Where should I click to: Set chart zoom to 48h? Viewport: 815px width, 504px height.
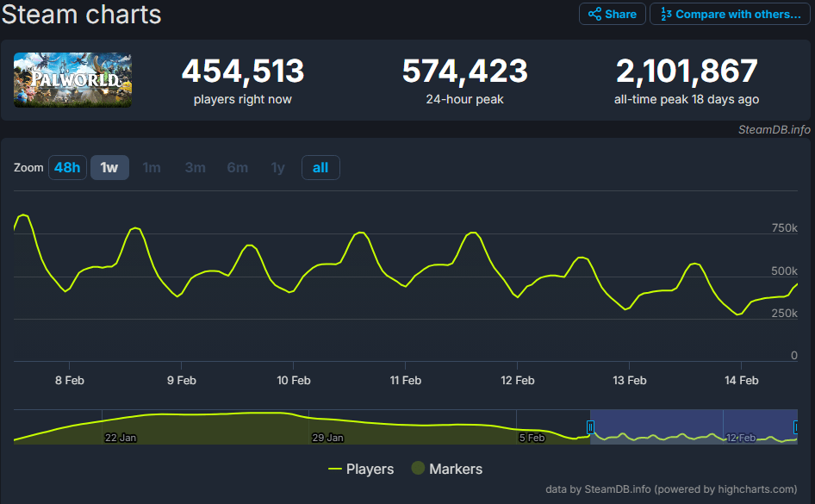click(67, 168)
